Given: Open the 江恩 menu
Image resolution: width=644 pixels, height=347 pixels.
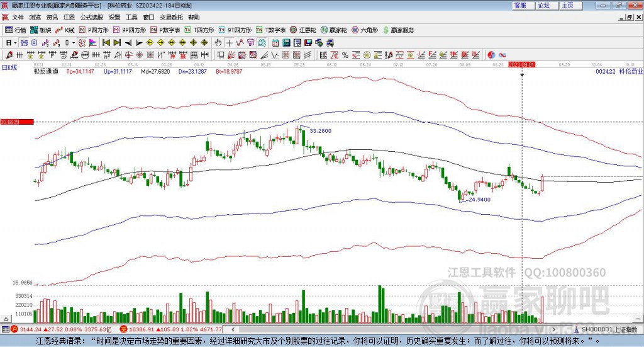Looking at the screenshot, I should [69, 17].
